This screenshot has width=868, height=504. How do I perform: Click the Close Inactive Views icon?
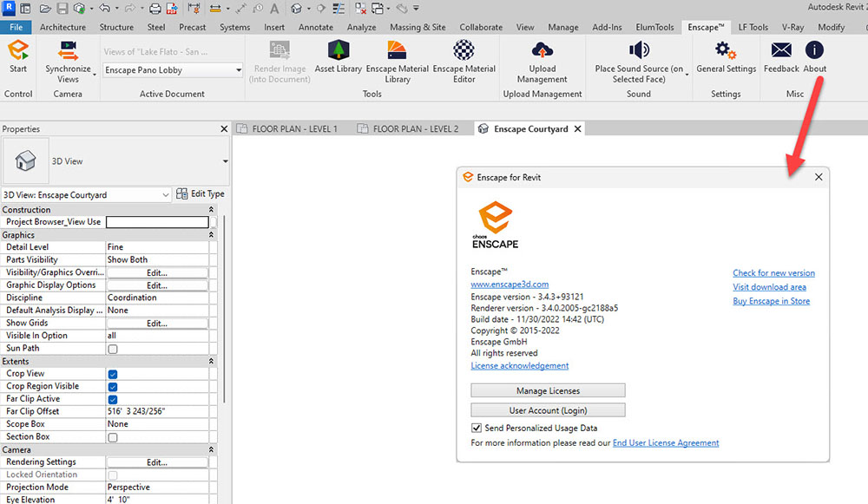360,9
